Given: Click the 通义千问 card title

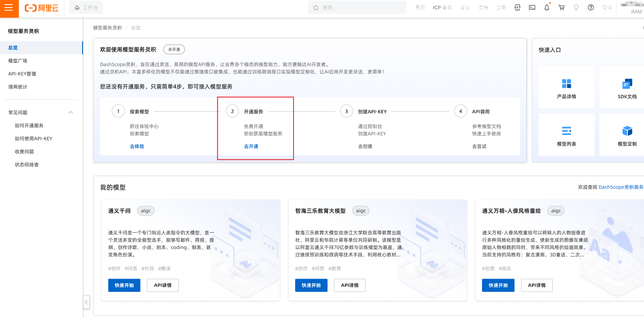Looking at the screenshot, I should pyautogui.click(x=119, y=211).
